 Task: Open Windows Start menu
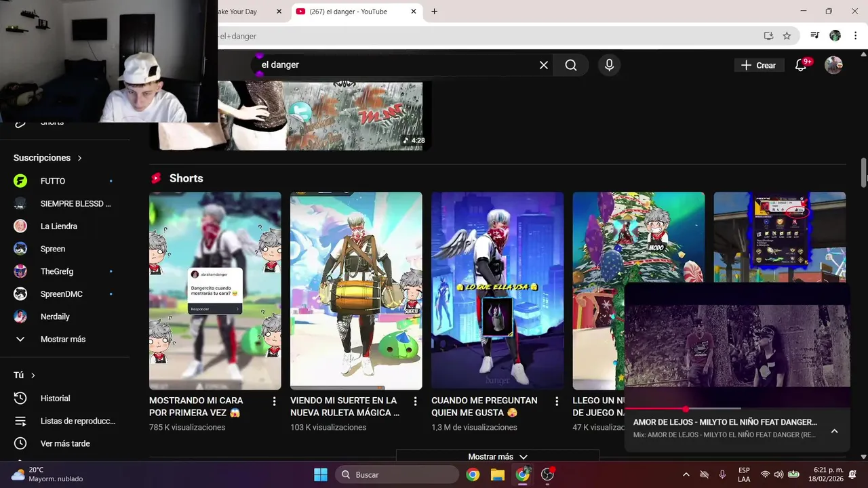pos(321,474)
